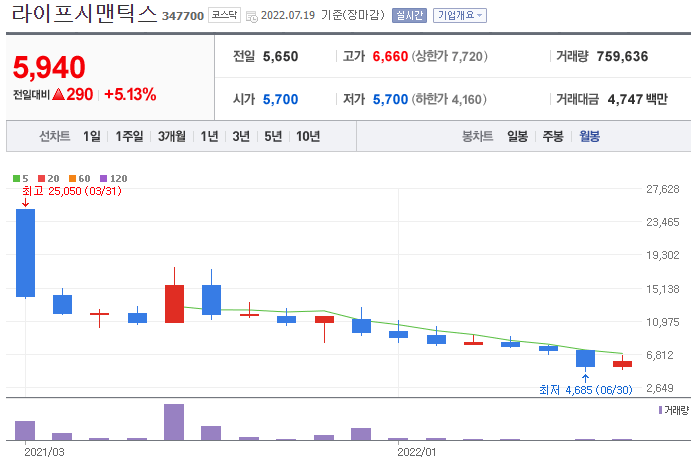Click the +5.13% change rate
691x463 pixels.
tap(130, 94)
